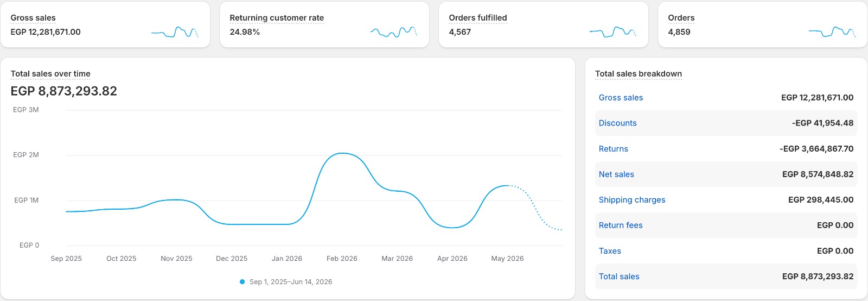
Task: Click the Mar 2026 axis label
Action: (397, 259)
